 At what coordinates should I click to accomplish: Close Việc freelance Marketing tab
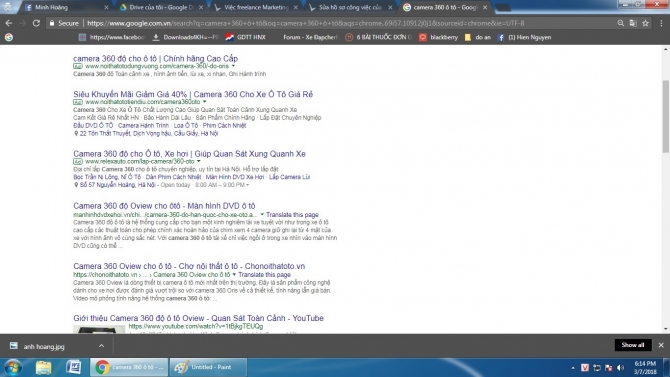click(x=295, y=7)
